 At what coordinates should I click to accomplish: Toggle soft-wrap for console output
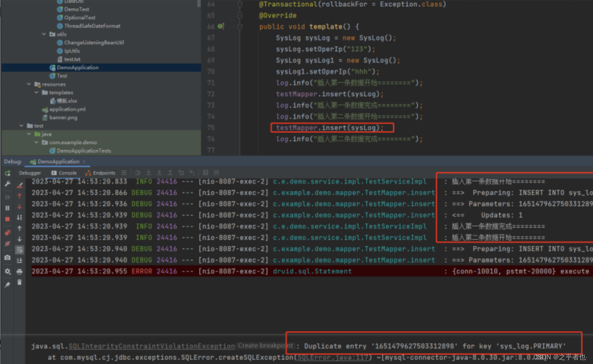(x=20, y=249)
